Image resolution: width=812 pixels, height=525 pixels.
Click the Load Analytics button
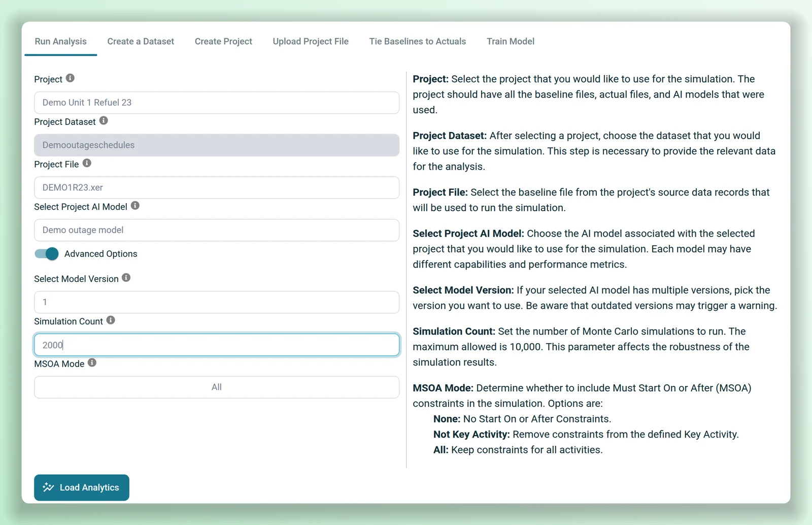82,487
